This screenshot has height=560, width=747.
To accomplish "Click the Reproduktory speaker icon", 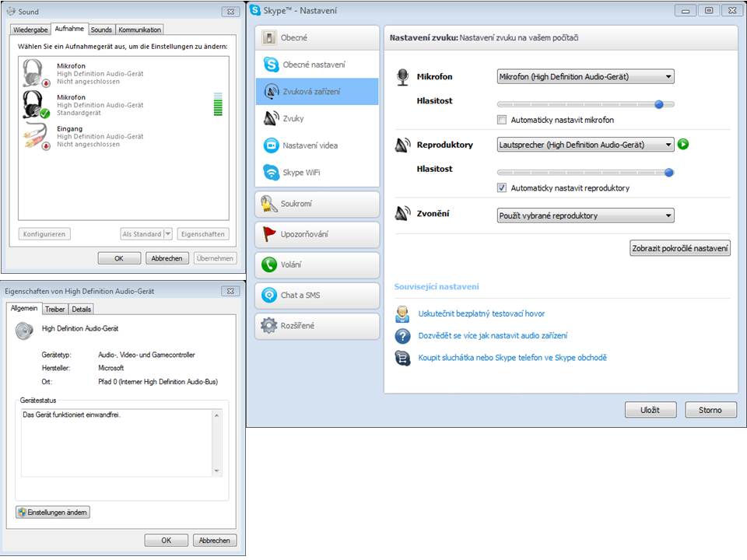I will click(x=402, y=145).
